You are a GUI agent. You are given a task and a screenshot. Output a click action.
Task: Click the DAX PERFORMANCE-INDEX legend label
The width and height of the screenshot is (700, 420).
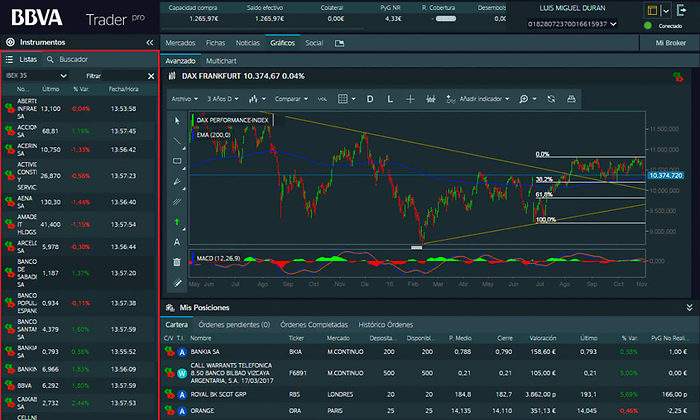coord(233,120)
